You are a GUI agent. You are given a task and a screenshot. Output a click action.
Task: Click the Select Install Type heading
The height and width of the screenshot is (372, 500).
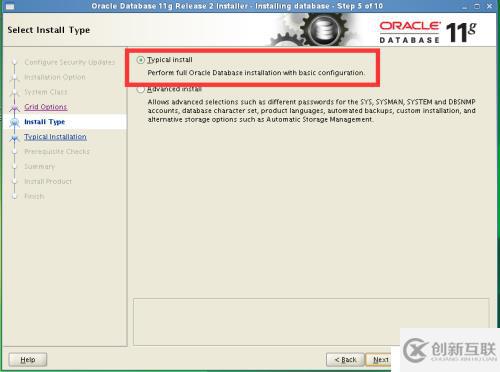coord(49,30)
